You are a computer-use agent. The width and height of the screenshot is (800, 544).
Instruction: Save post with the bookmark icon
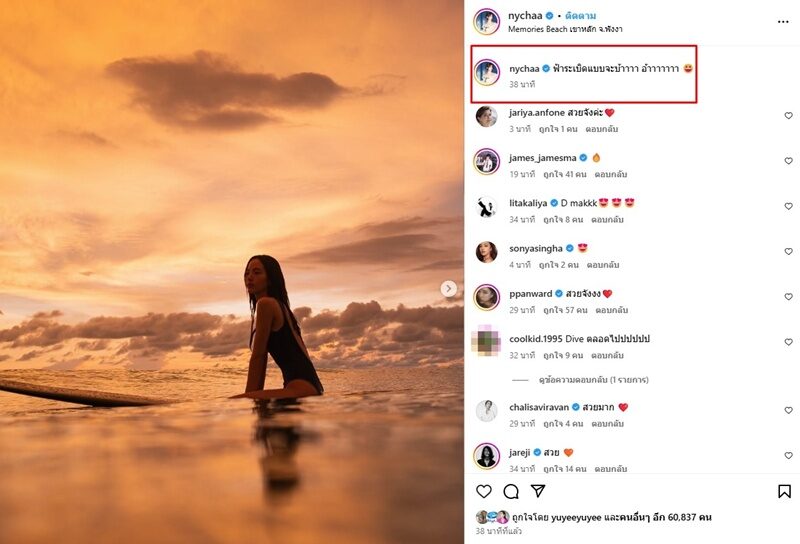click(784, 491)
